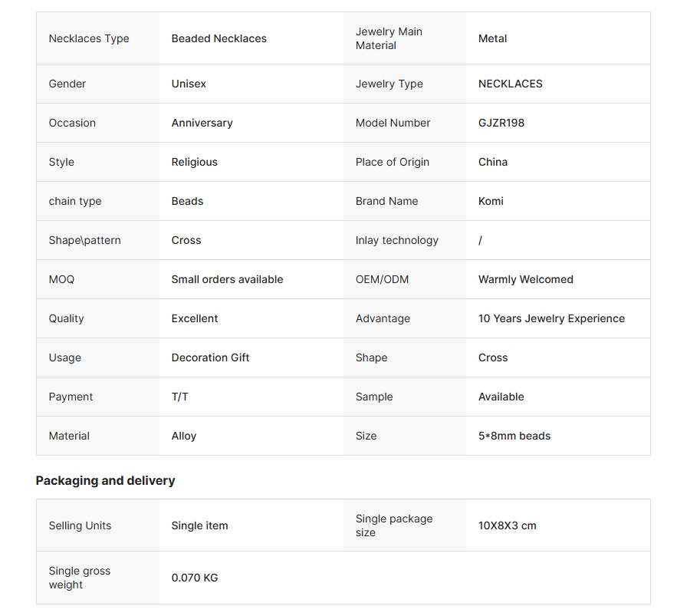Click the Size value 5*8mm beads
The height and width of the screenshot is (616, 677).
click(x=514, y=436)
